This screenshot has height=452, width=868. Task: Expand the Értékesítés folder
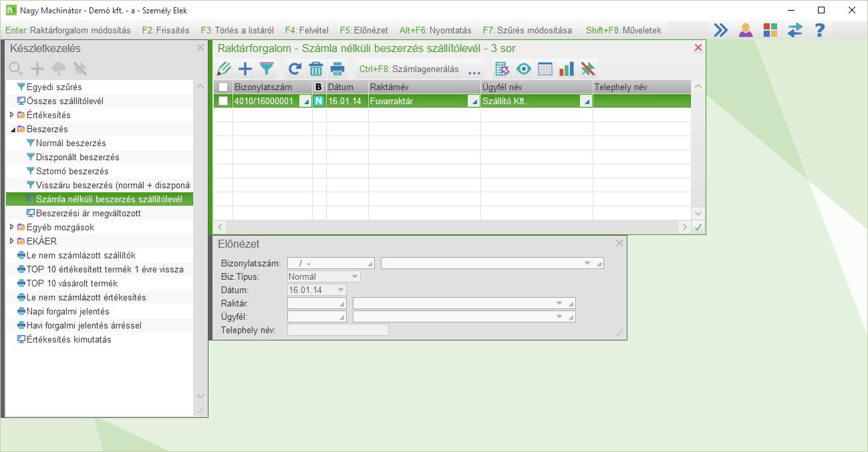11,115
